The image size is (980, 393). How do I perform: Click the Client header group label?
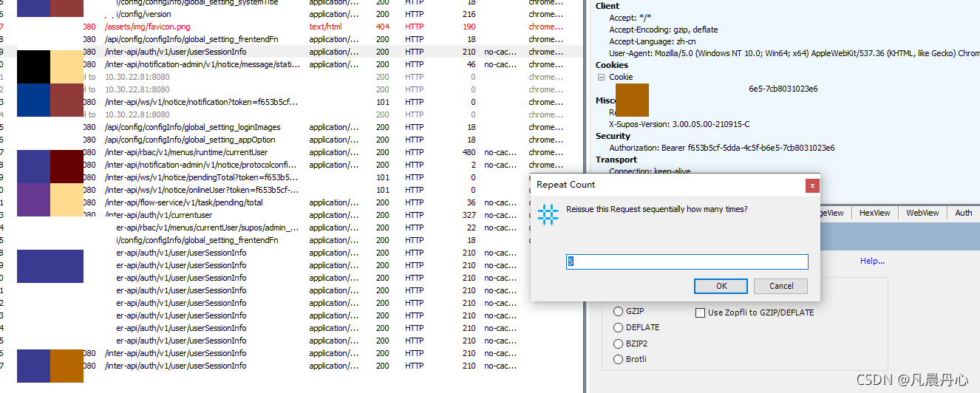[x=608, y=6]
